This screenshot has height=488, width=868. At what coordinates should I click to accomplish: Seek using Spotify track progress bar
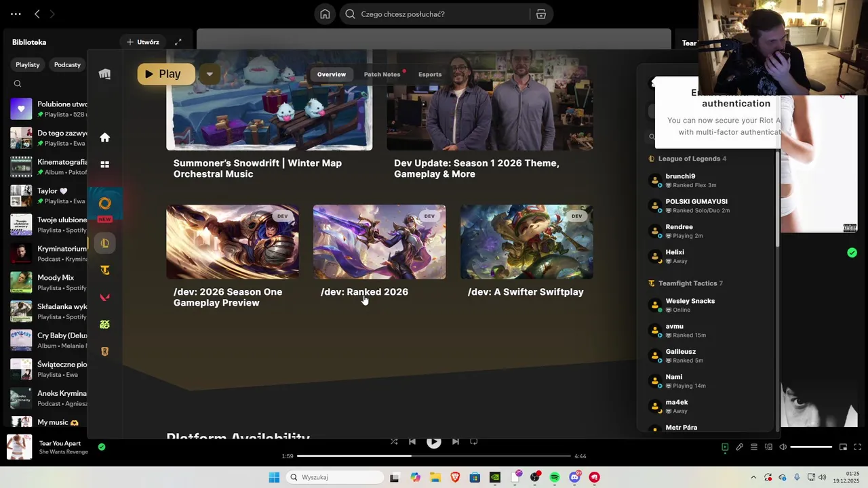coord(434,456)
